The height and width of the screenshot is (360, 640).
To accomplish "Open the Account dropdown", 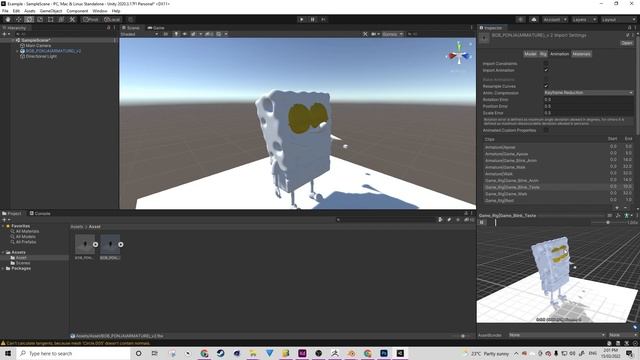I will (555, 19).
